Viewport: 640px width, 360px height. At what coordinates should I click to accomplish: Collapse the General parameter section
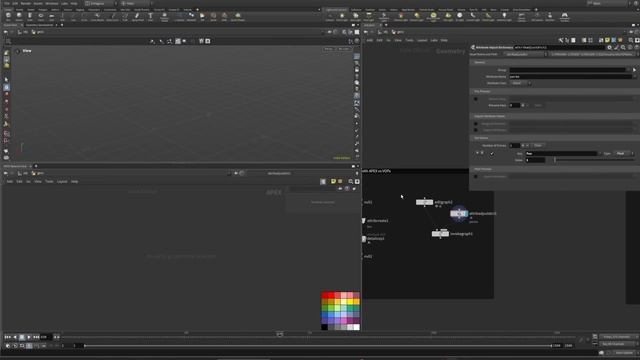click(x=479, y=62)
